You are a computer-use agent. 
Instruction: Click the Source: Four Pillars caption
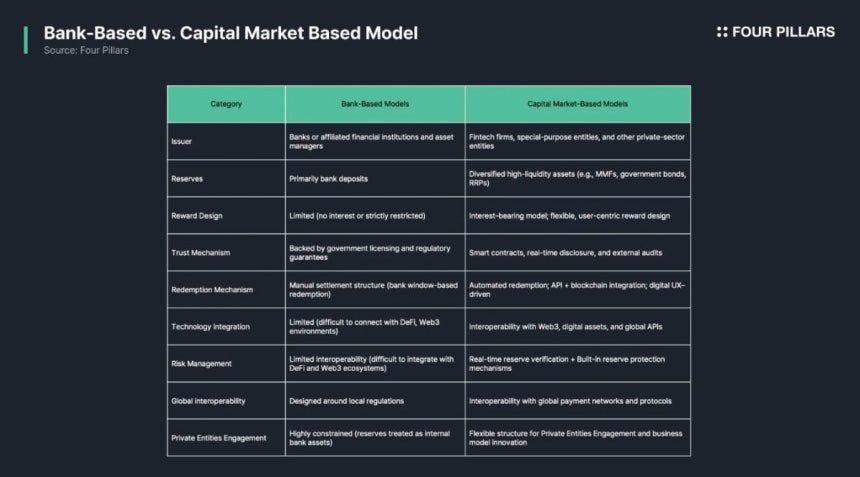point(86,50)
